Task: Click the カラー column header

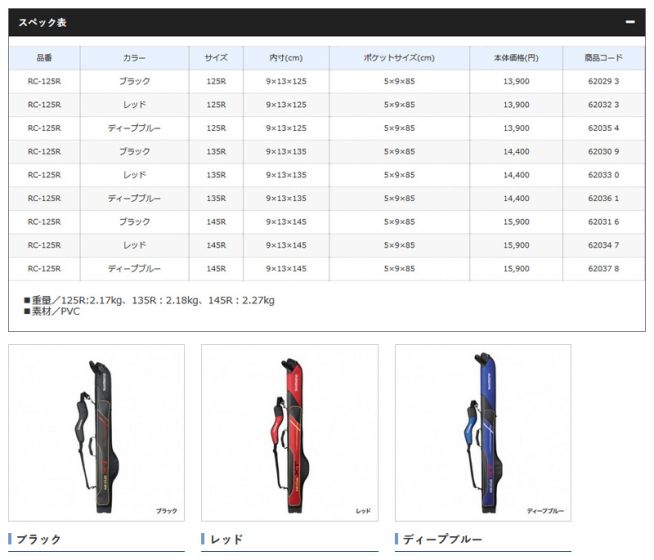Action: pyautogui.click(x=134, y=58)
